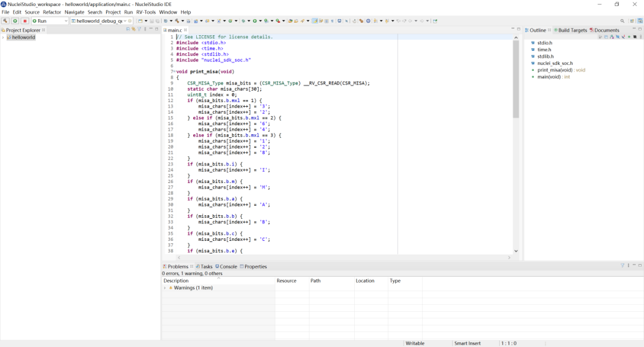This screenshot has width=644, height=347.
Task: Toggle Link with Editor in Project Explorer
Action: pos(134,30)
